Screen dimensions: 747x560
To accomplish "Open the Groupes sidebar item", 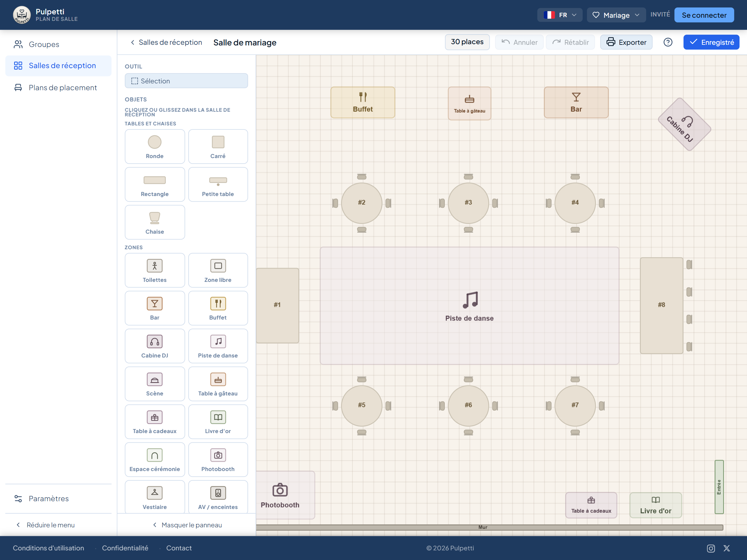I will click(59, 44).
